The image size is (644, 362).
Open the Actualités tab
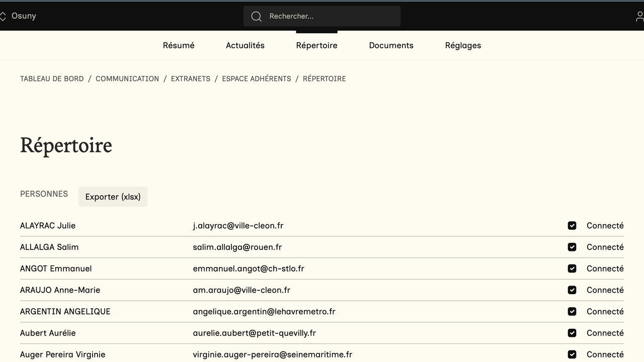[245, 45]
